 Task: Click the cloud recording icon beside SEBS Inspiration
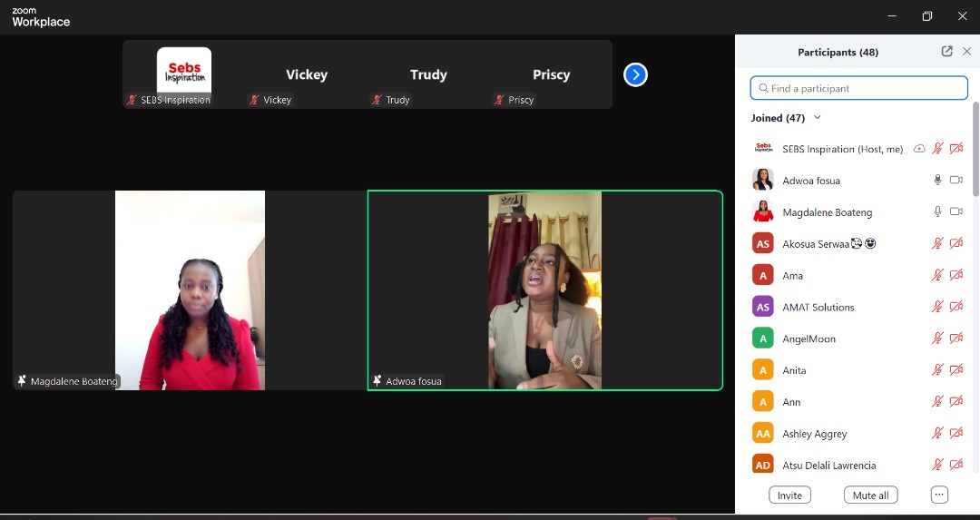pyautogui.click(x=919, y=149)
